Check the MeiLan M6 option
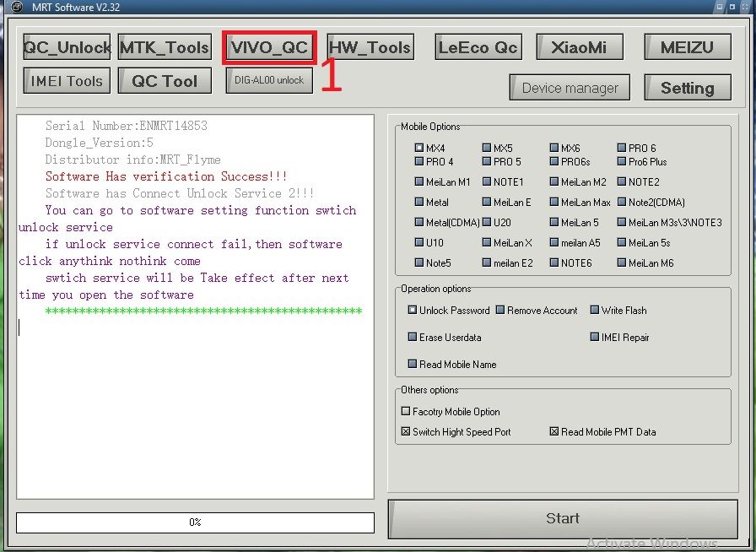The image size is (756, 552). point(622,262)
